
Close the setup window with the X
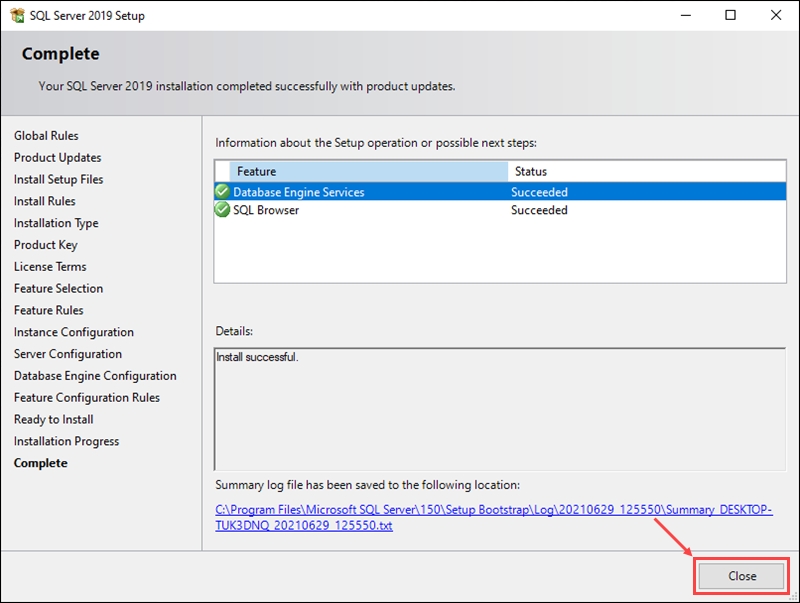click(x=776, y=15)
